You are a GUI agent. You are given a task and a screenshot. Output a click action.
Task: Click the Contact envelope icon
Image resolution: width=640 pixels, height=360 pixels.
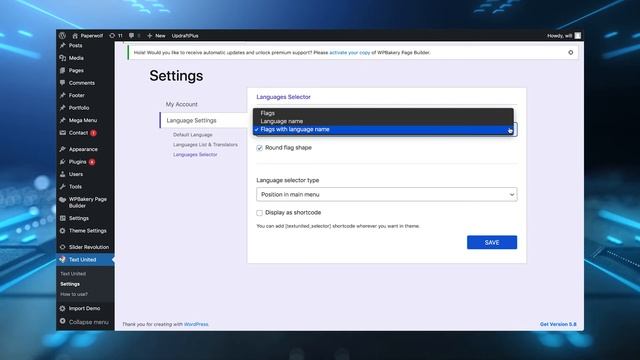(62, 133)
